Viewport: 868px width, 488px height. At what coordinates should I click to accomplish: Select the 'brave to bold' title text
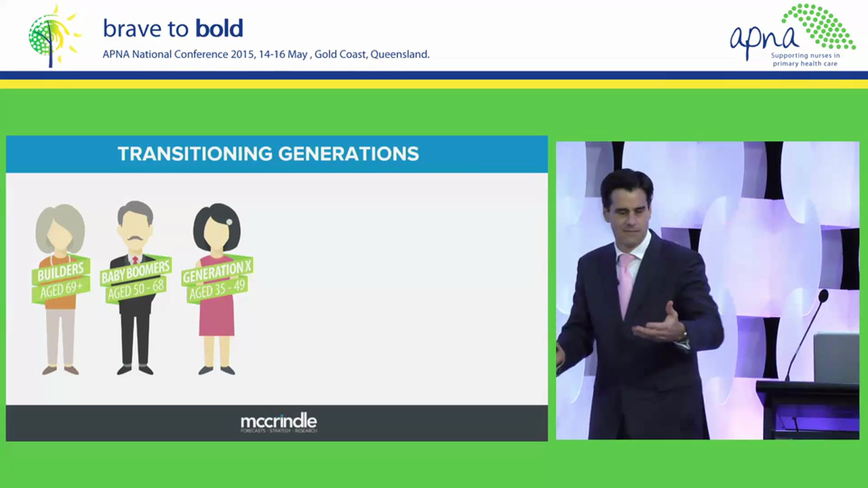pos(173,28)
